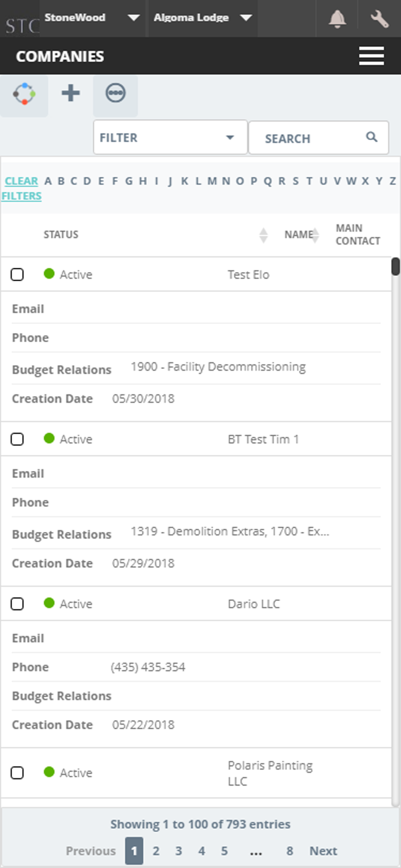Screen dimensions: 401x868
Task: Check the box for Test Elo
Action: (17, 274)
